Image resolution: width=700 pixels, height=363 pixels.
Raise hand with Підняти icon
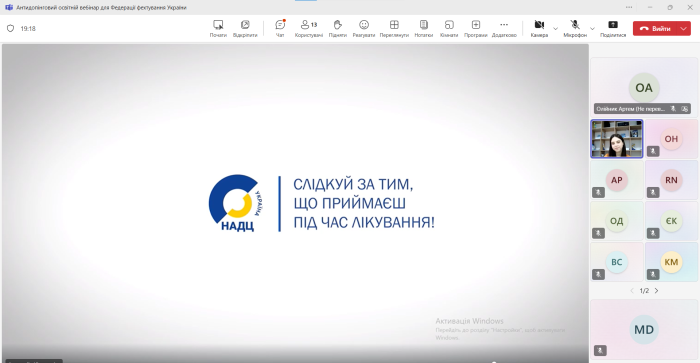click(338, 29)
